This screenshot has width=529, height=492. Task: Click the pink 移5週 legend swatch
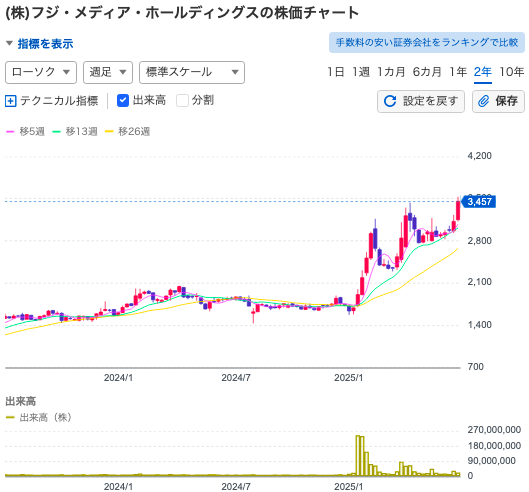point(10,132)
